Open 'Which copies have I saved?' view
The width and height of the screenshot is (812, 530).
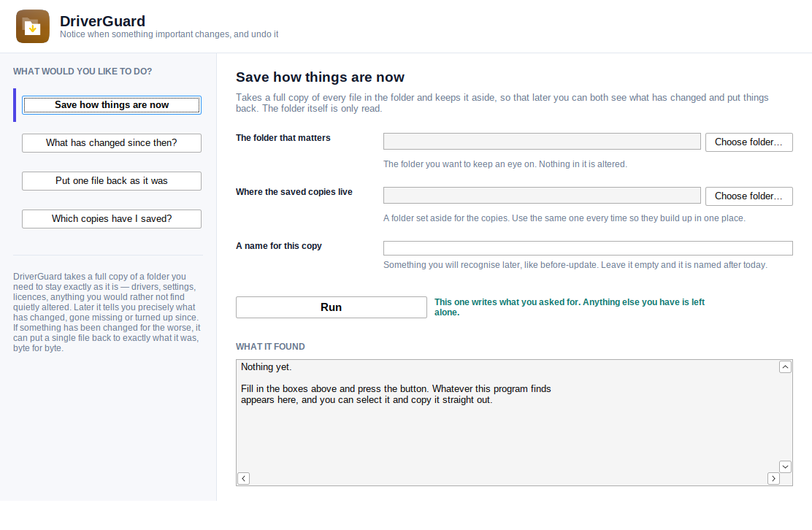coord(111,219)
